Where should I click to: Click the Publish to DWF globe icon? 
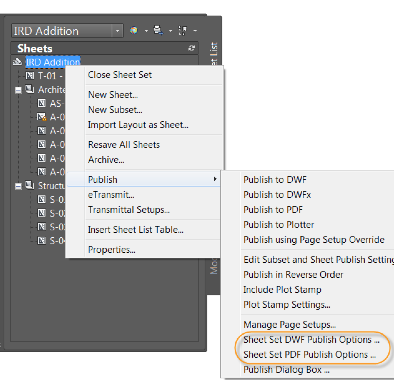(x=134, y=31)
